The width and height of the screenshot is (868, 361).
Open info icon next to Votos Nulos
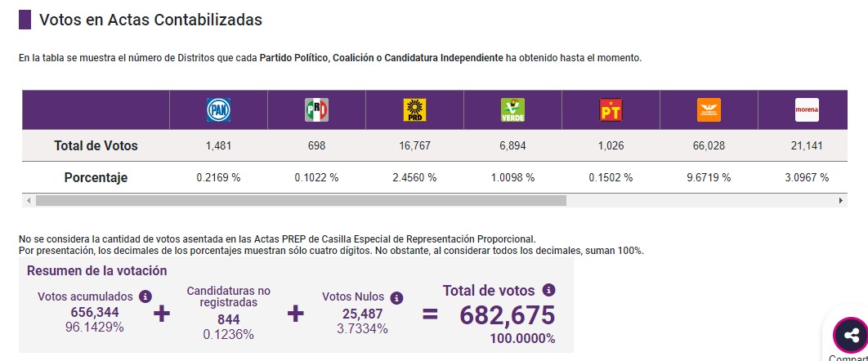(396, 298)
